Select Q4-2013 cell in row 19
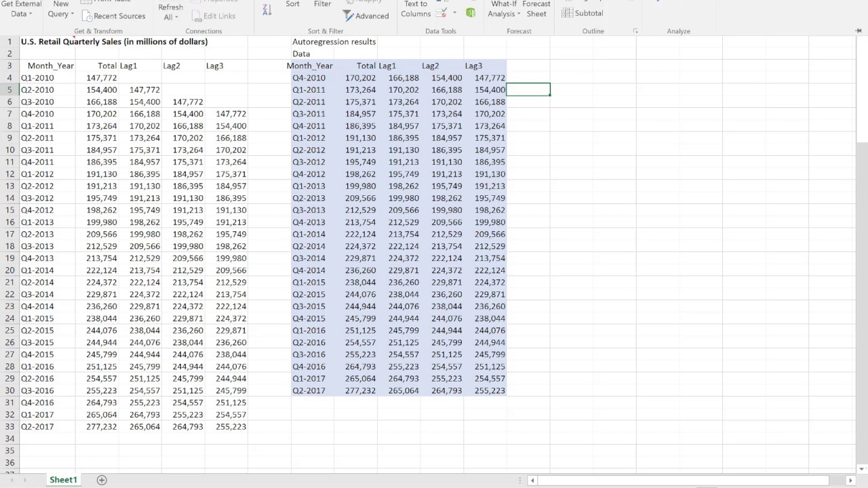This screenshot has width=868, height=488. pyautogui.click(x=37, y=258)
